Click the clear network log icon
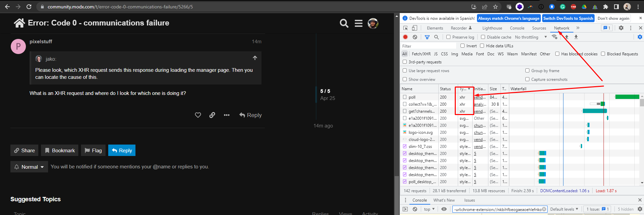 tap(415, 37)
